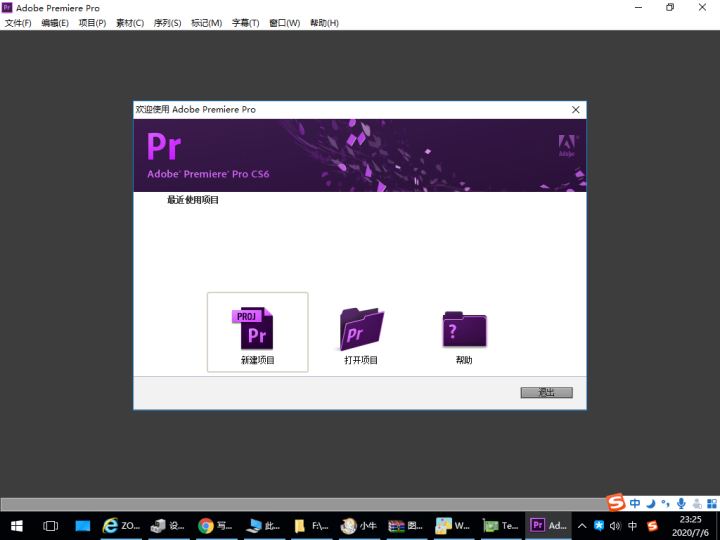Click the user account icon on Sogou toolbar
This screenshot has height=540, width=720.
coord(697,503)
